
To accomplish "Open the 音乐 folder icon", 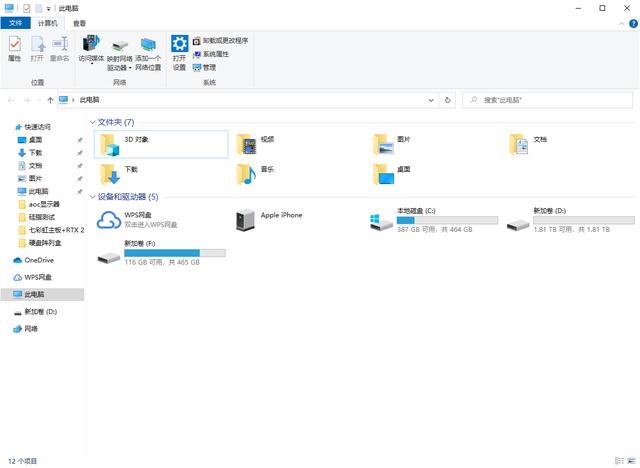I will point(247,174).
